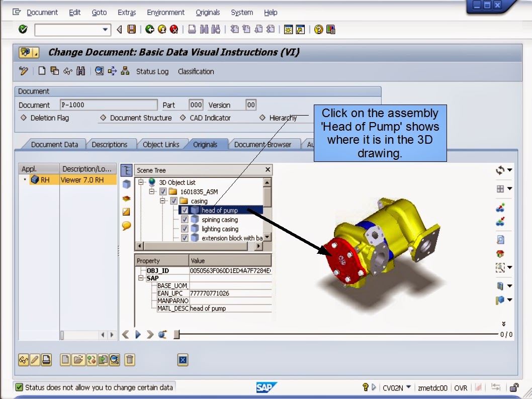Image resolution: width=532 pixels, height=399 pixels.
Task: Click the Status Log button in the toolbar
Action: coord(152,71)
